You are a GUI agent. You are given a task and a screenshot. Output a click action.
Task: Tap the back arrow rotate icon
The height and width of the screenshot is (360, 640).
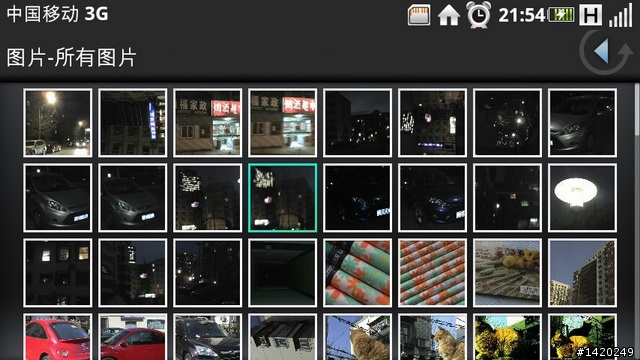pos(606,52)
